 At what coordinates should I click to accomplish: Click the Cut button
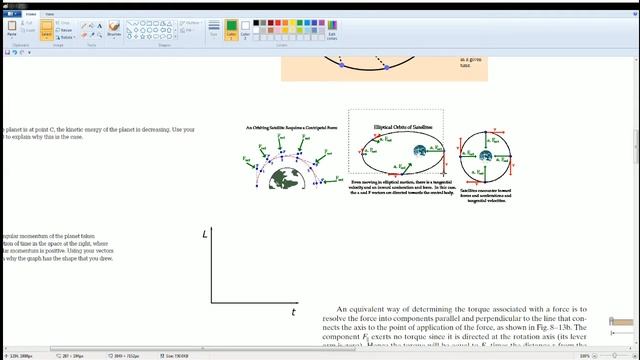click(x=27, y=23)
